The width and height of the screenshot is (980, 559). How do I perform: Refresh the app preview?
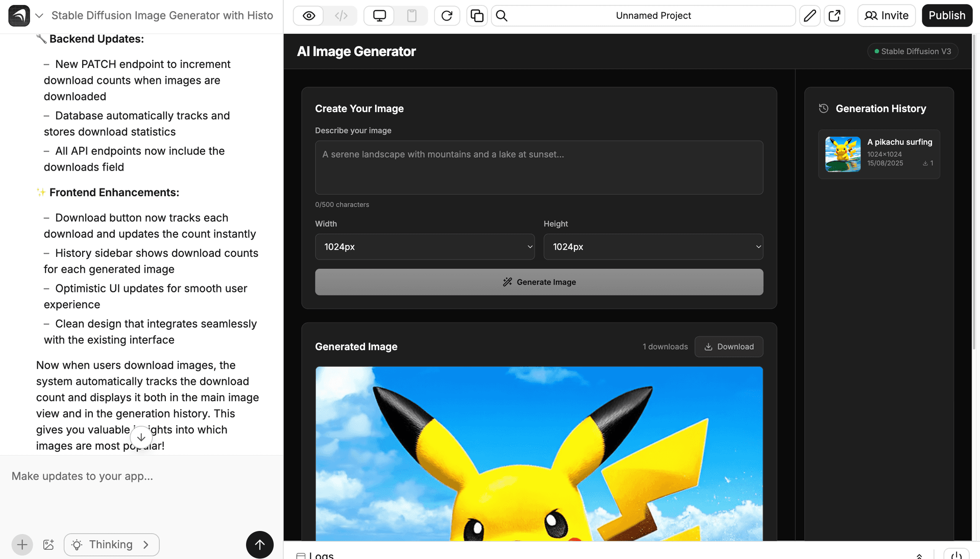(447, 15)
